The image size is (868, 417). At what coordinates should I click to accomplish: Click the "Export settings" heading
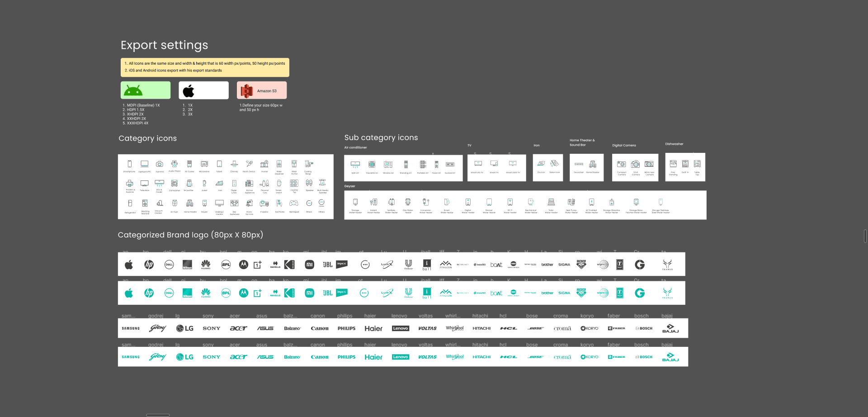click(165, 45)
